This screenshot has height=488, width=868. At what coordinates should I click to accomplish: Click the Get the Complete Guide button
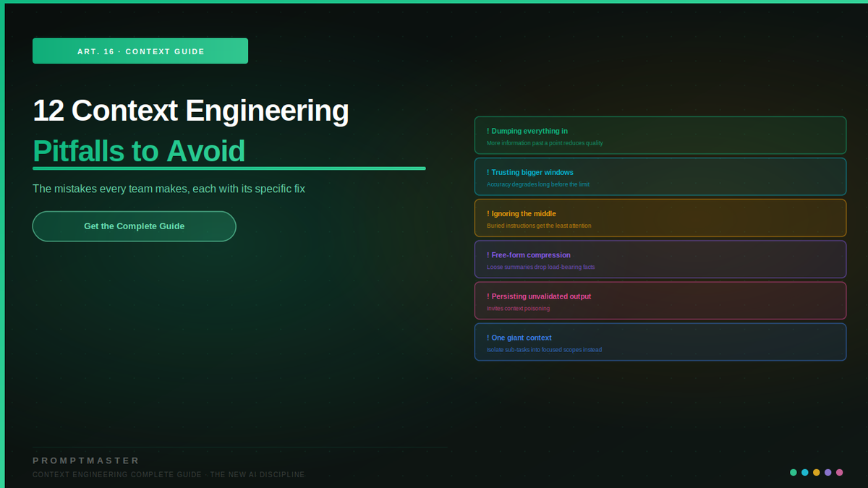(134, 226)
